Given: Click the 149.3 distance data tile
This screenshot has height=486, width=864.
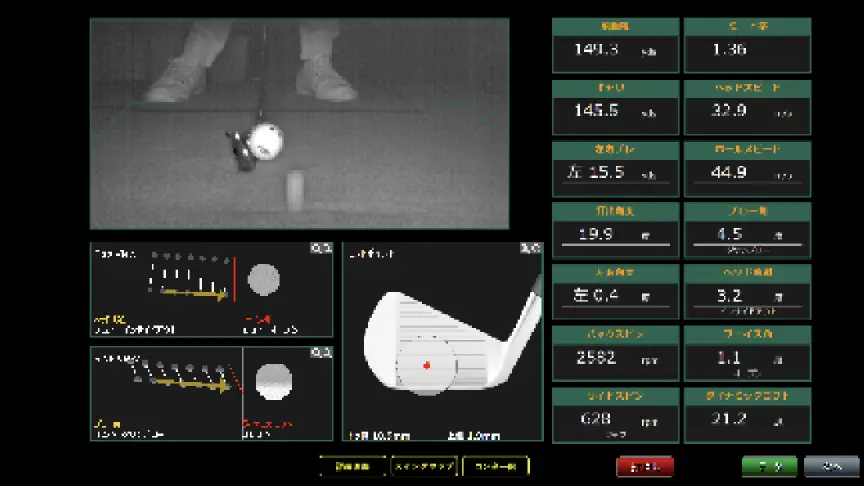Looking at the screenshot, I should 615,45.
